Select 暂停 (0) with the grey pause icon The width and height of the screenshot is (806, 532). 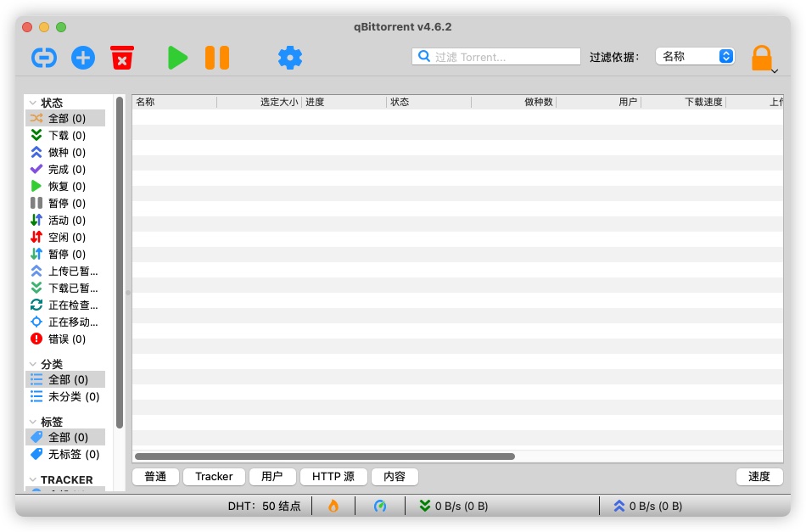pos(65,203)
